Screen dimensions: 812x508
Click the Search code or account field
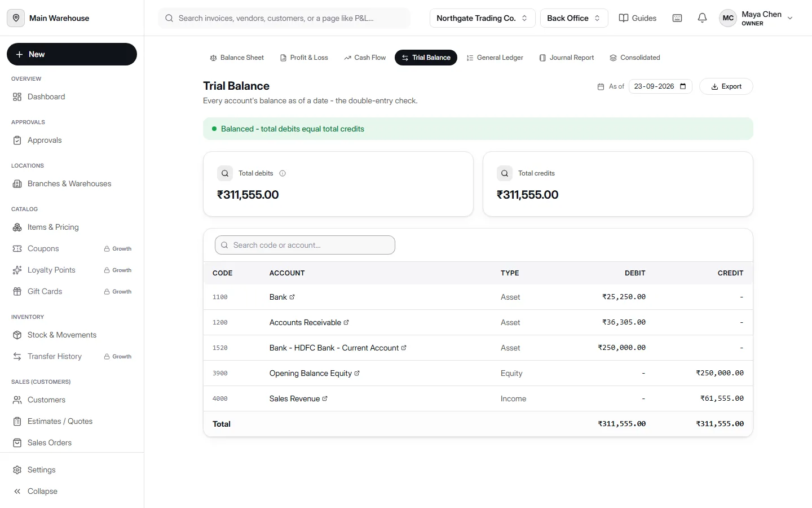(x=305, y=245)
